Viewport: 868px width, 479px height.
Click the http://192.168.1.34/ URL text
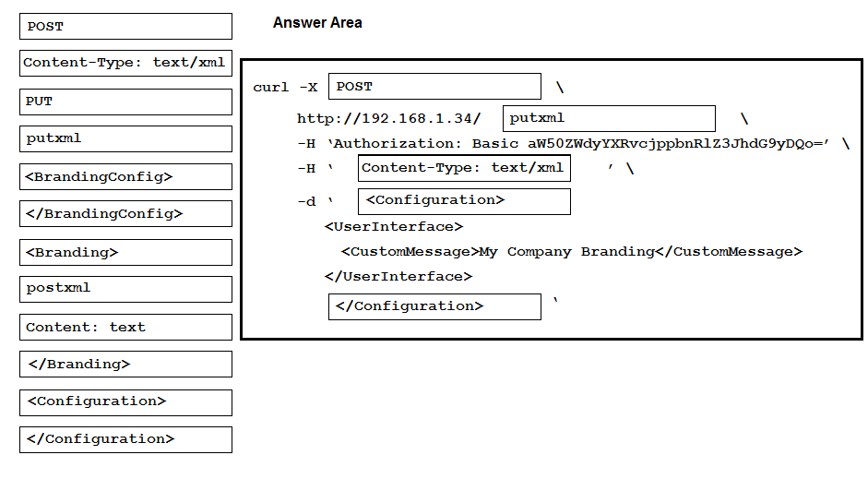click(x=388, y=118)
